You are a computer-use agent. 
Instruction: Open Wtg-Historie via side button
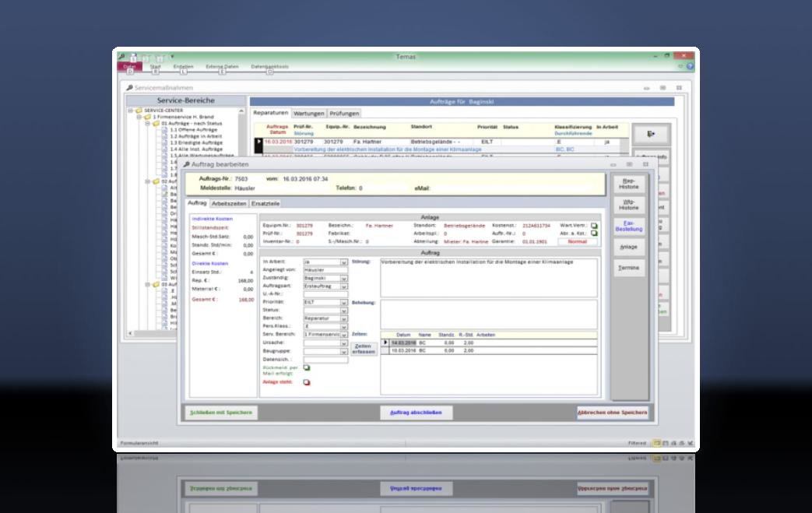[x=629, y=205]
